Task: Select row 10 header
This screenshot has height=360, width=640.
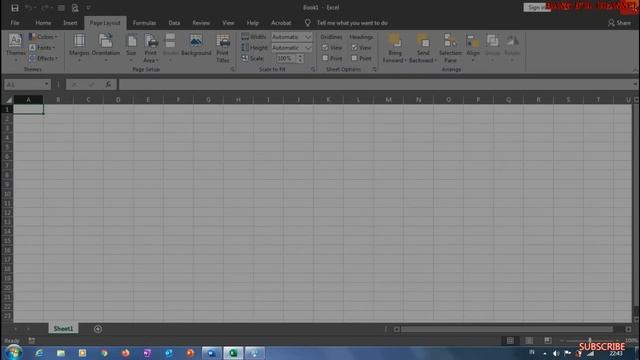Action: tap(7, 194)
